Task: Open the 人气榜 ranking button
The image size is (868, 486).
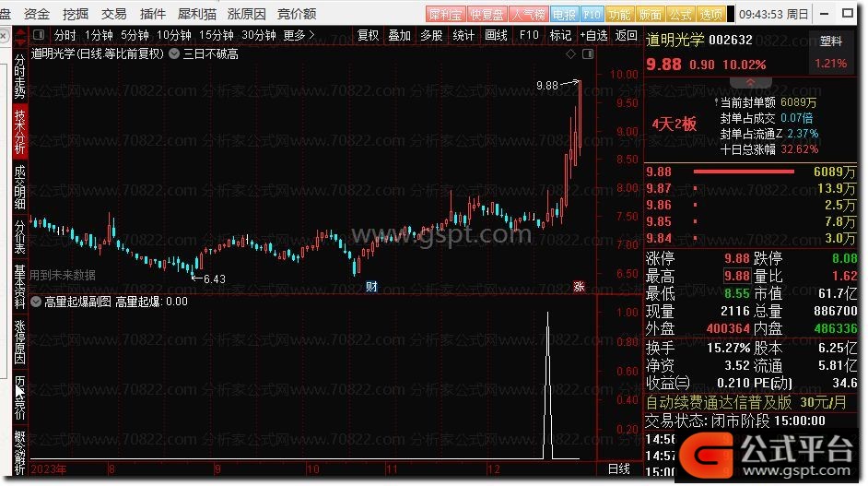Action: [529, 14]
